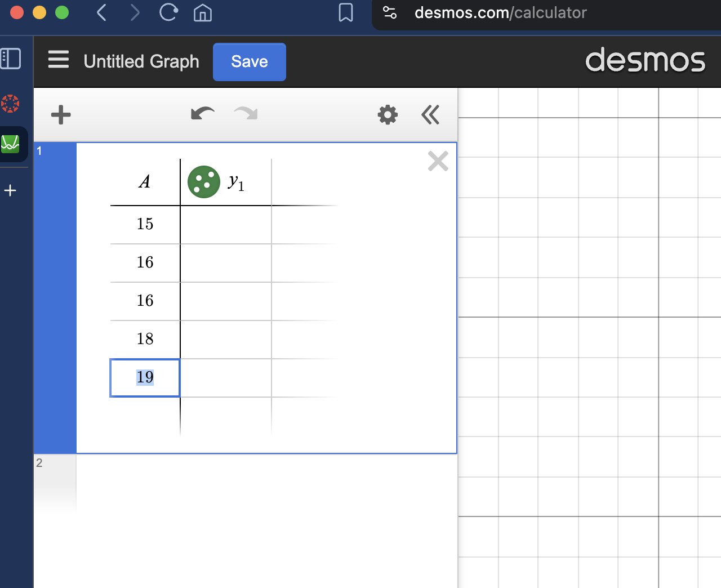
Task: Click the Untitled Graph title
Action: [141, 61]
